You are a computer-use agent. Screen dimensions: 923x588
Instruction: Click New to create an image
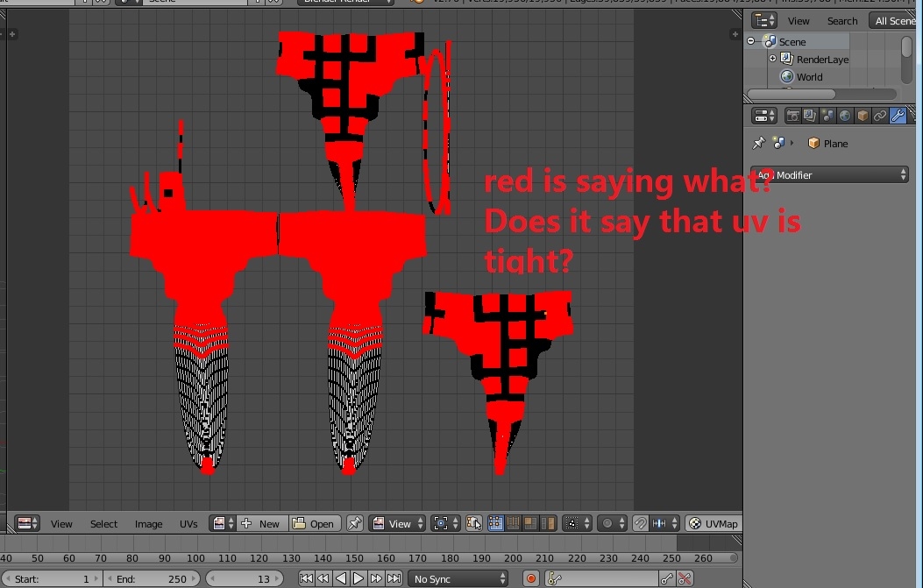[x=263, y=523]
